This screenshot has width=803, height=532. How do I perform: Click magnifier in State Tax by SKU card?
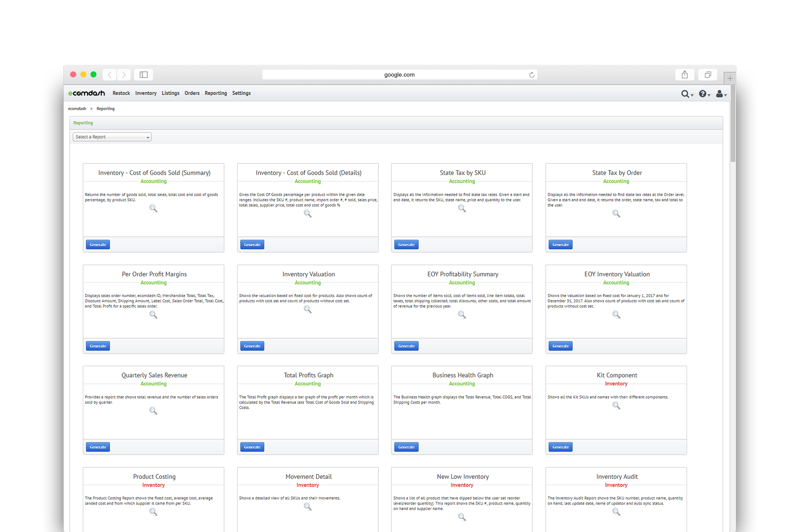coord(462,208)
